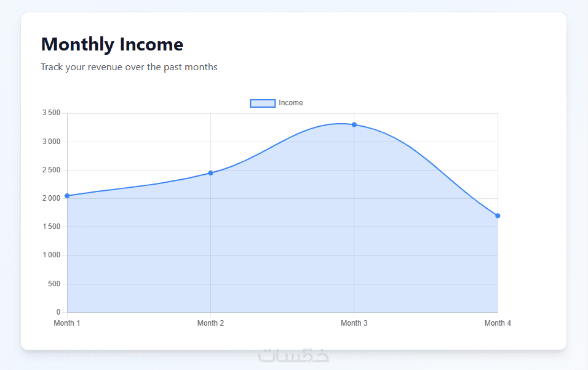Select the Month 3 x-axis label
Image resolution: width=588 pixels, height=370 pixels.
coord(354,323)
